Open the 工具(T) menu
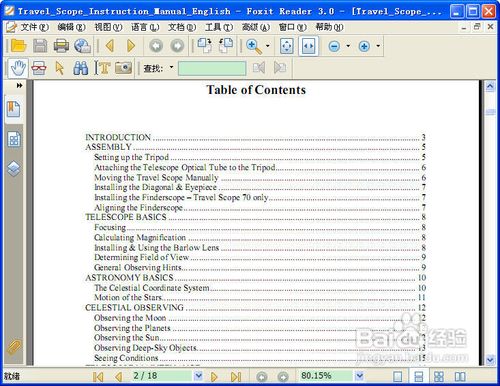 coord(219,27)
